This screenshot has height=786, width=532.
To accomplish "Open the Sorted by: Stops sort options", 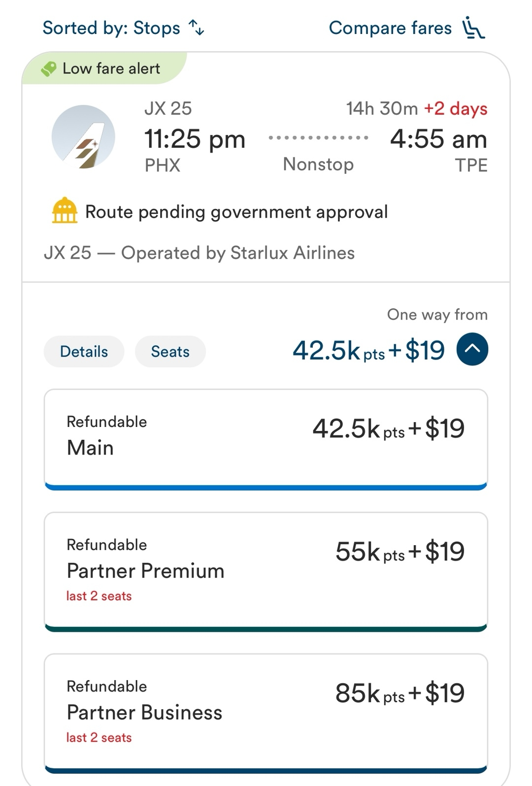I will [111, 28].
